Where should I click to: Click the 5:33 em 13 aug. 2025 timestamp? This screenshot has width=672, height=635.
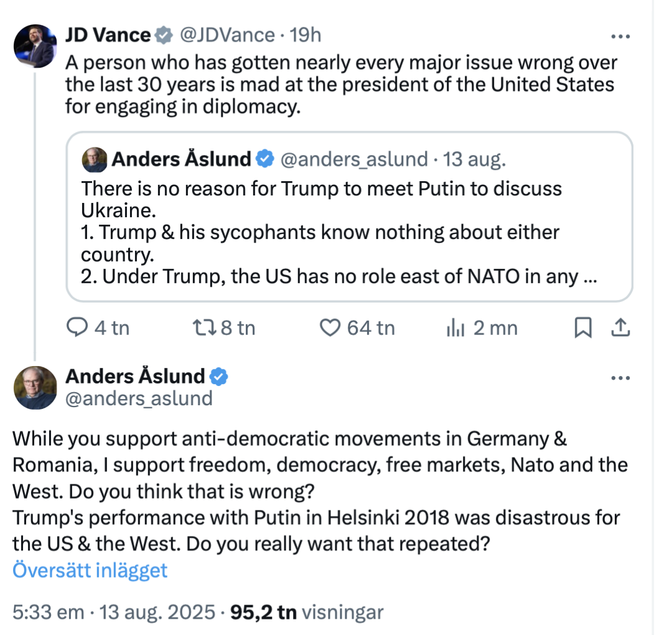point(114,612)
